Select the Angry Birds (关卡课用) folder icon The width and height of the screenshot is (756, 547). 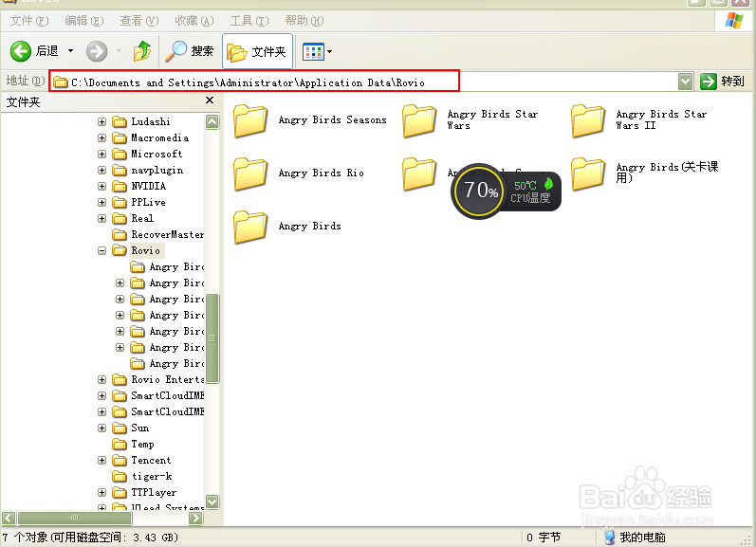588,173
